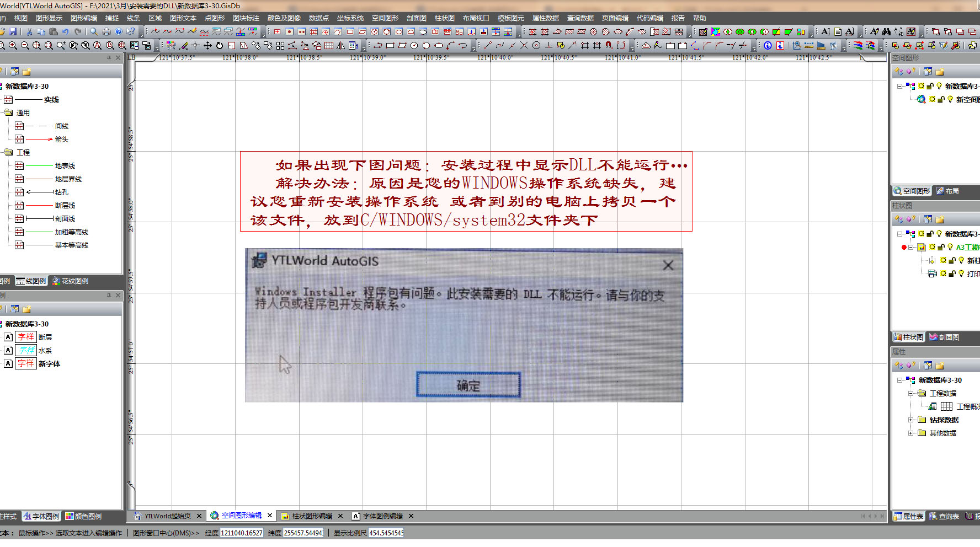Viewport: 980px width, 547px height.
Task: Click new folder icon in 空间图形 panel toolbar
Action: point(940,72)
